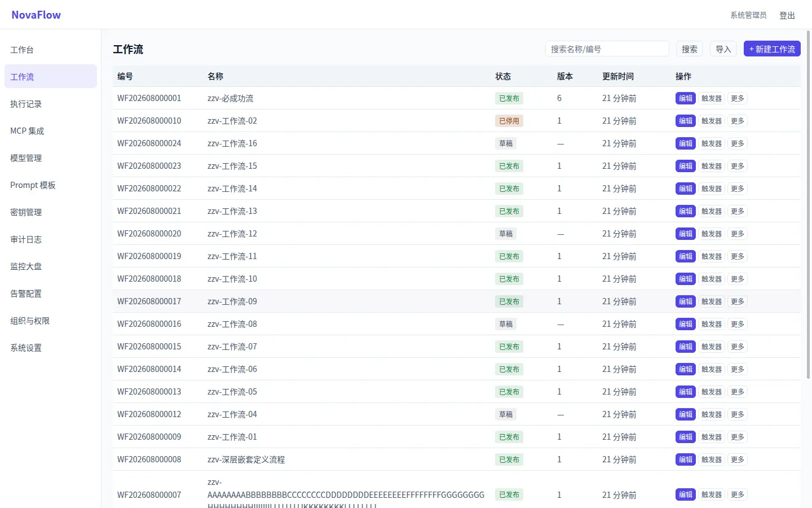Click the 已停用 status badge

click(509, 121)
